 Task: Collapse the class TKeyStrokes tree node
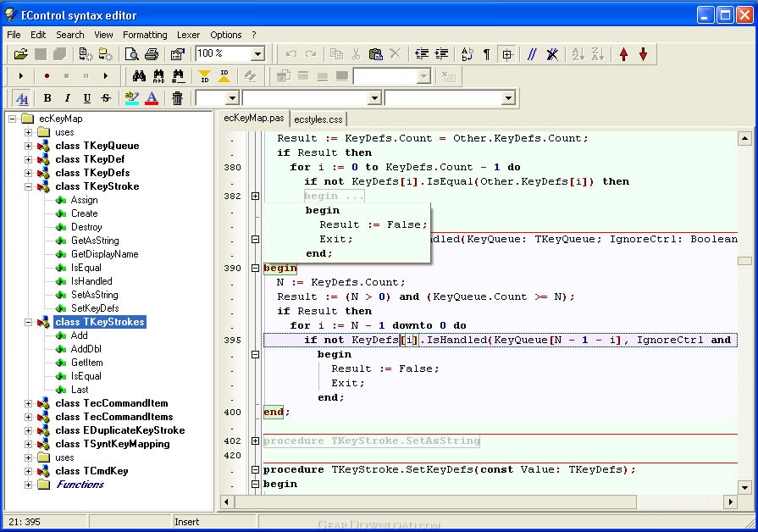pos(28,322)
